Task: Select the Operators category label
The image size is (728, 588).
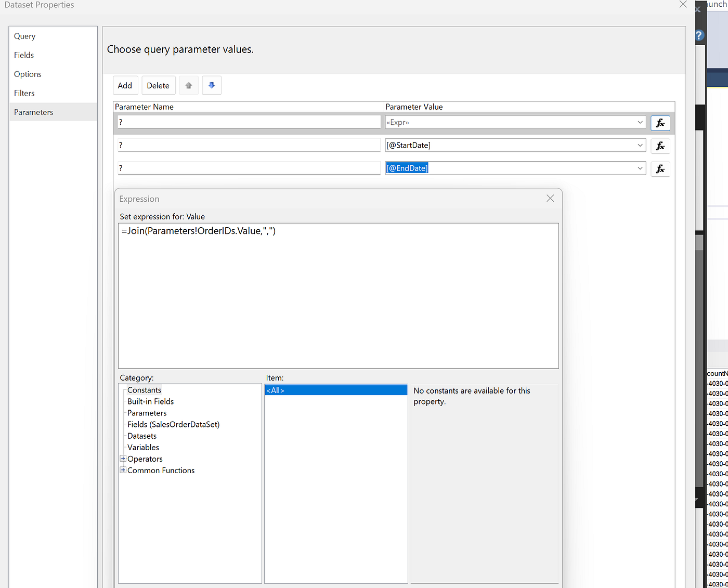Action: point(145,459)
